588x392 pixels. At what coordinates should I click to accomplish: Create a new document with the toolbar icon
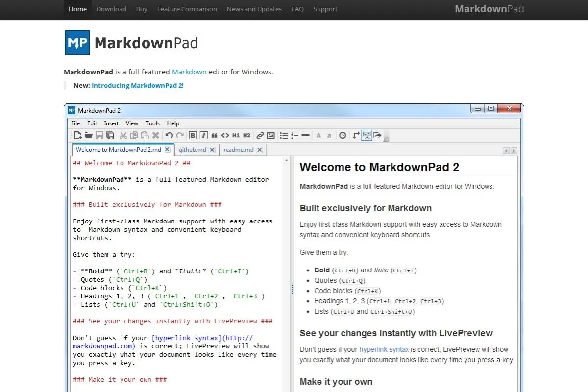[x=77, y=135]
